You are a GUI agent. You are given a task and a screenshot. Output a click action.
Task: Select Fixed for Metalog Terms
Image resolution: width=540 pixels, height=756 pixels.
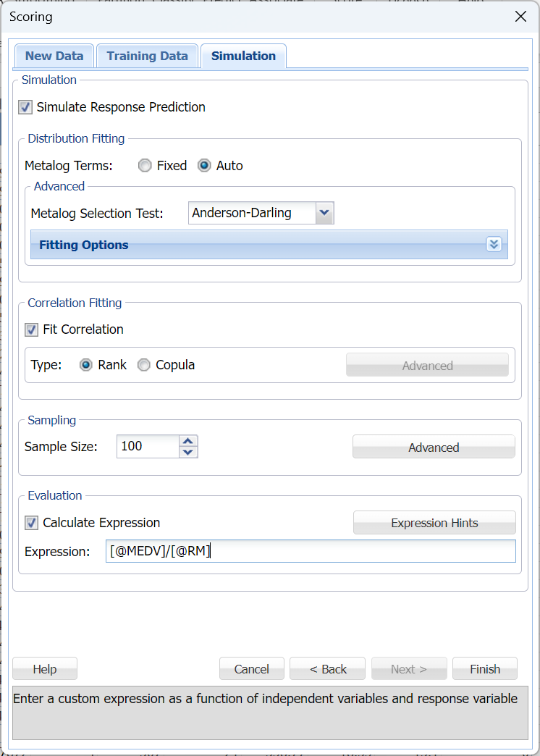coord(145,166)
